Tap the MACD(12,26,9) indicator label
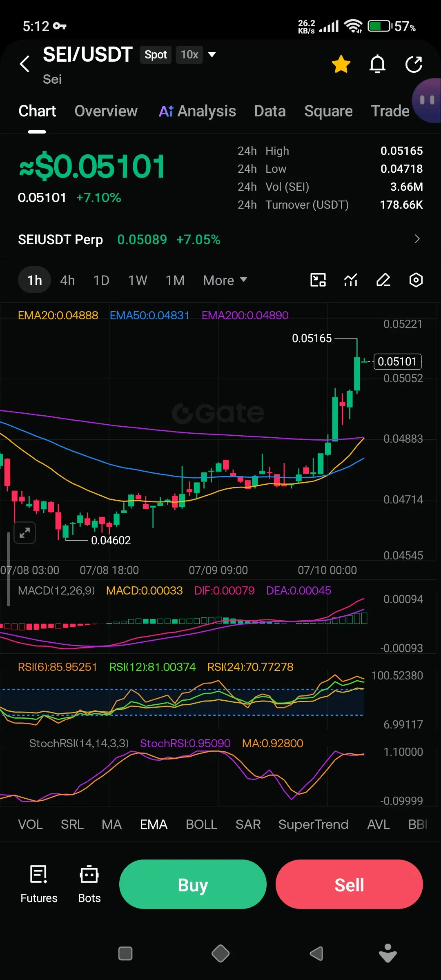 (56, 590)
